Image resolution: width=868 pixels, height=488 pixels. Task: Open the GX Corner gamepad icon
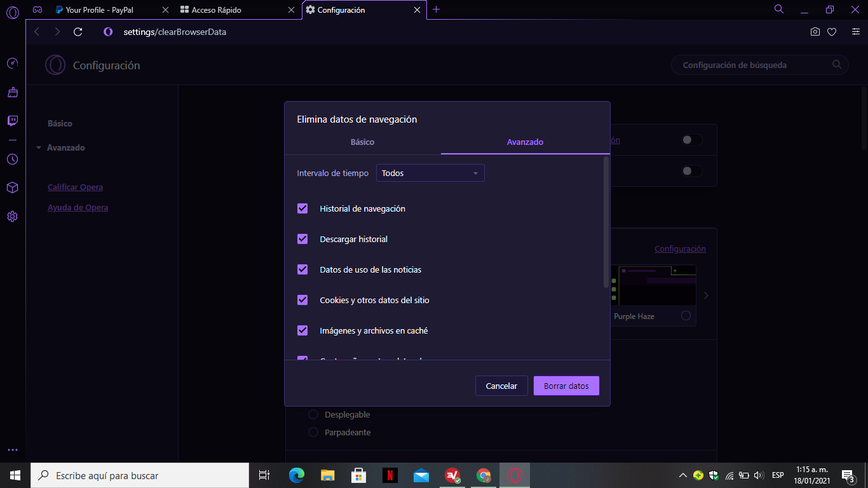[x=37, y=10]
